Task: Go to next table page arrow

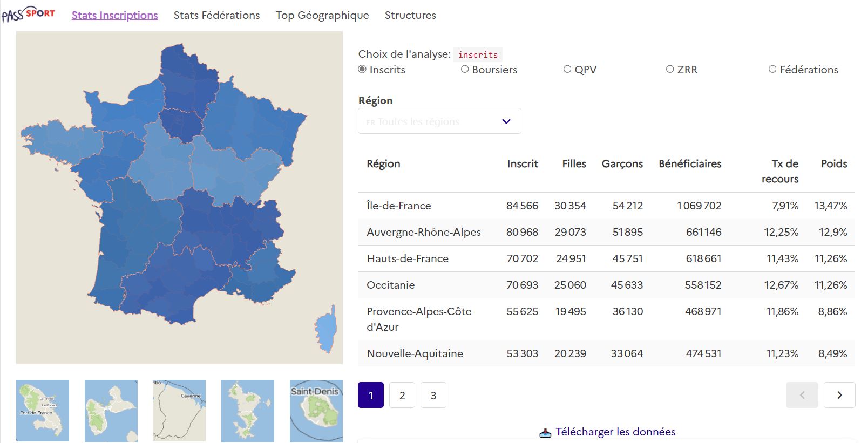Action: coord(839,395)
